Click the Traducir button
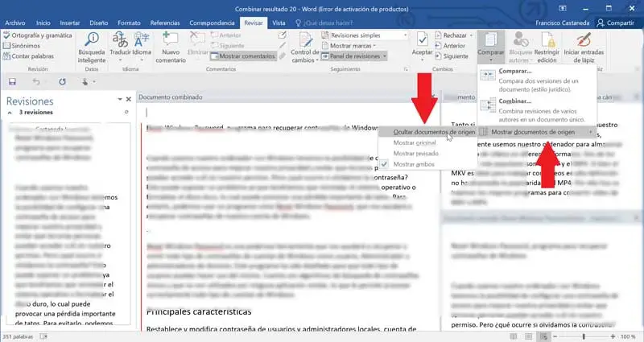 (120, 44)
